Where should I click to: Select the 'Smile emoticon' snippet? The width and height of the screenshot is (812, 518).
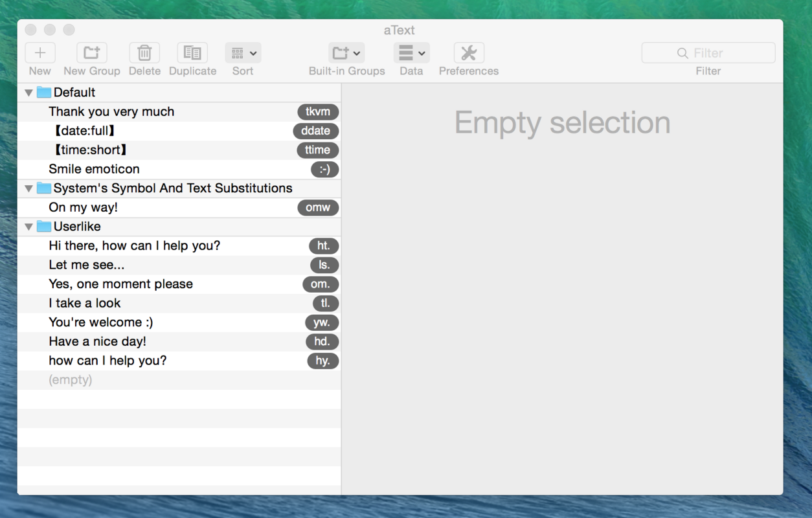point(94,169)
